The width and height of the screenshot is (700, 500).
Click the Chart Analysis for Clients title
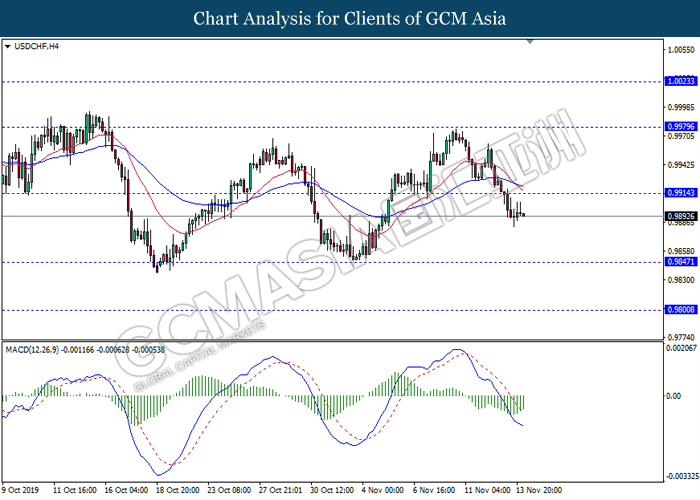coord(350,18)
